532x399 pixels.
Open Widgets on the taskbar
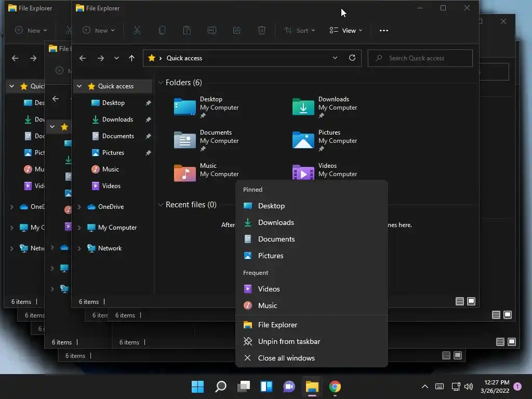pos(267,387)
